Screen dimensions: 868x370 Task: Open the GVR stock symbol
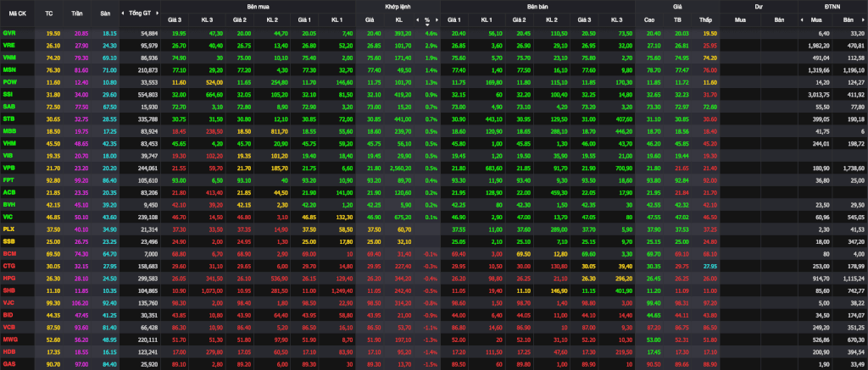pyautogui.click(x=8, y=33)
